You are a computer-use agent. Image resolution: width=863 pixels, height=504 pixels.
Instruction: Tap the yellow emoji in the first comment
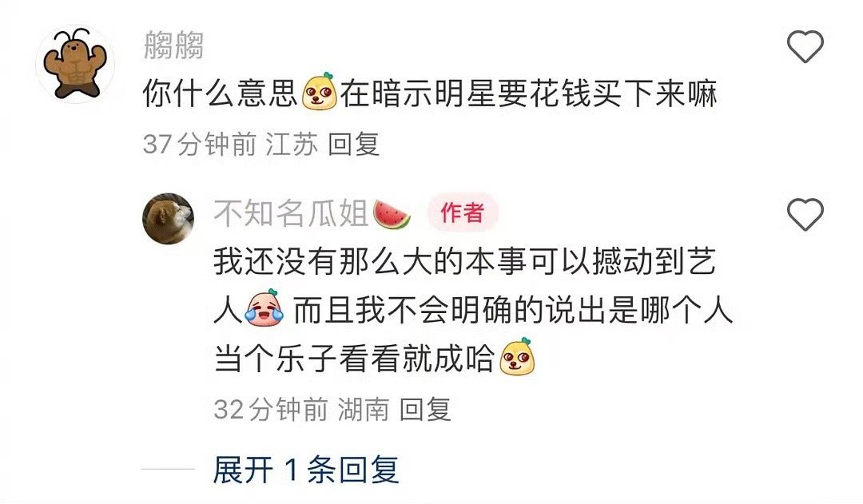click(320, 91)
